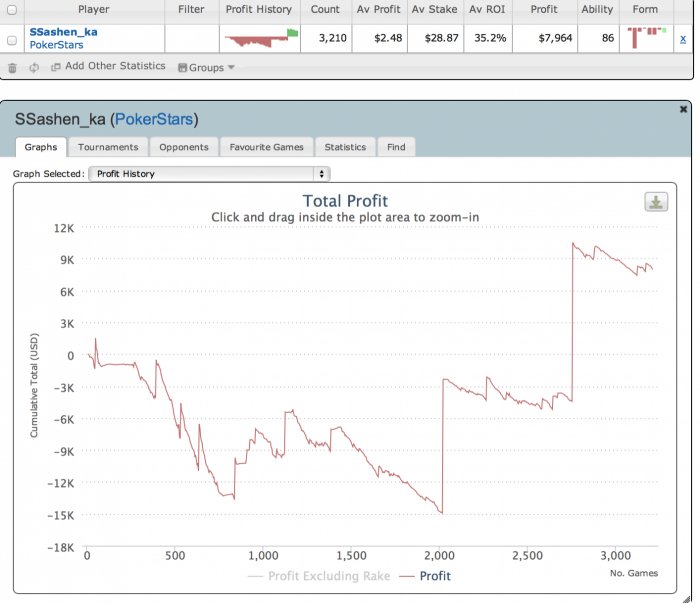
Task: Click the $7,964 profit value
Action: point(555,38)
